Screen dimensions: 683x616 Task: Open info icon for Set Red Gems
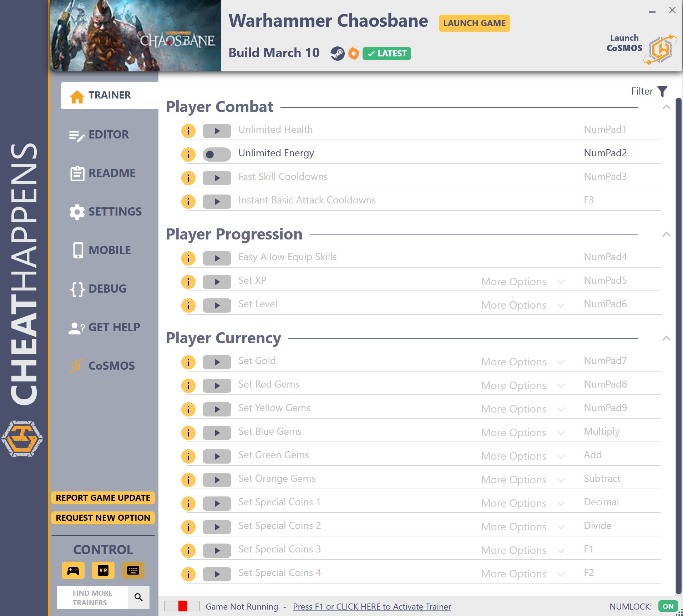coord(188,386)
